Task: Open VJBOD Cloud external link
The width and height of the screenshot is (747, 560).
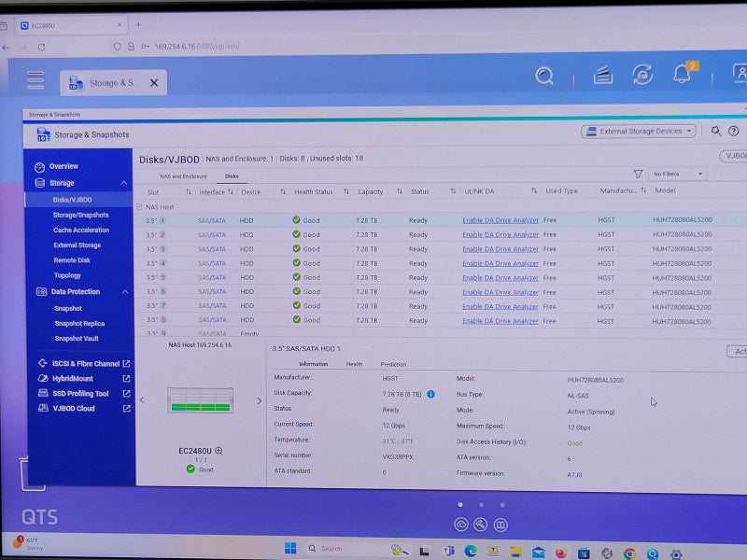Action: coord(127,409)
